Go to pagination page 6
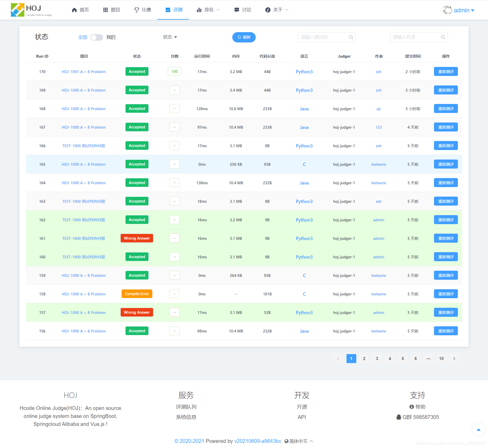The height and width of the screenshot is (448, 488). 416,358
